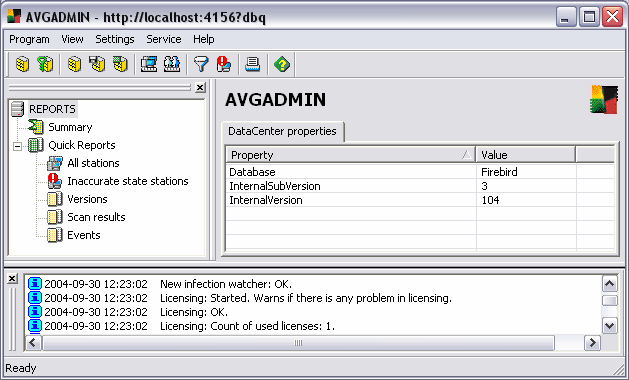
Task: Click info icon of 'Licensing: OK.' log entry
Action: 35,312
